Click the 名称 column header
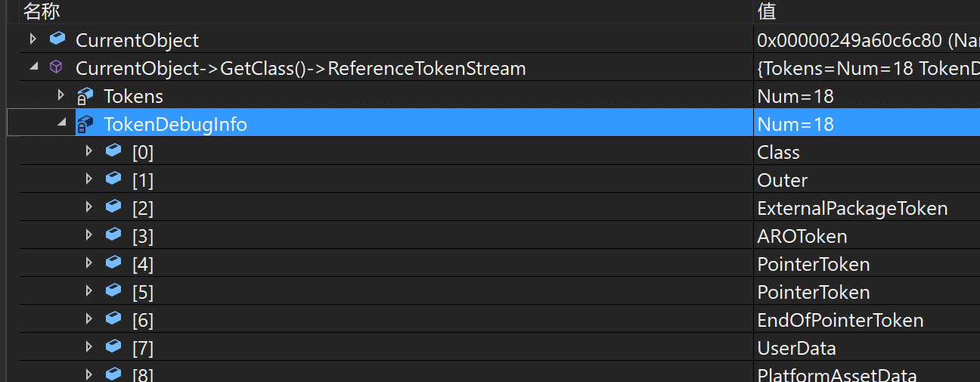Screen dimensions: 980x382 point(42,11)
